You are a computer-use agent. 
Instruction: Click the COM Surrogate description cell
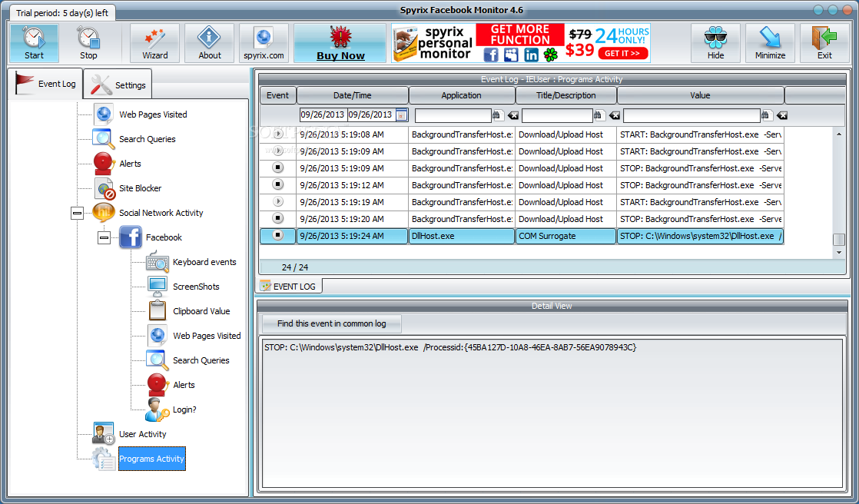point(566,236)
